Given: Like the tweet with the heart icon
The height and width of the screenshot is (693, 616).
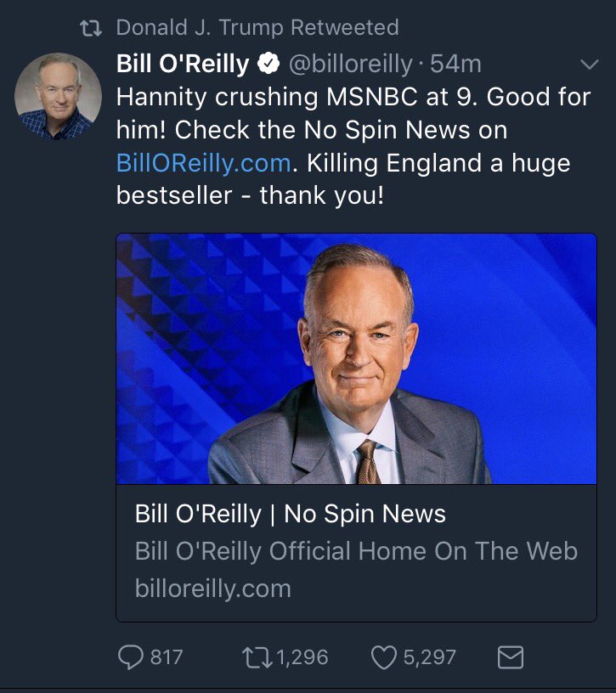Looking at the screenshot, I should (384, 656).
